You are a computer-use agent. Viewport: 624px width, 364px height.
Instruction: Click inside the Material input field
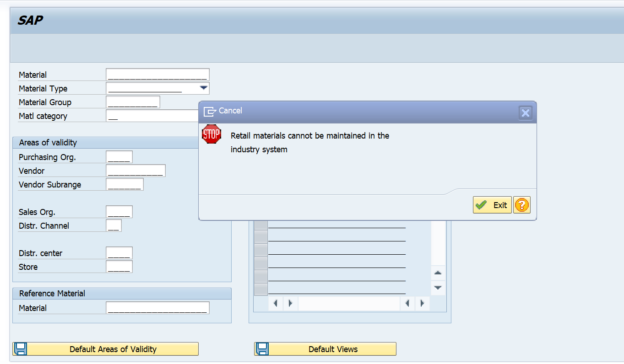pyautogui.click(x=157, y=74)
